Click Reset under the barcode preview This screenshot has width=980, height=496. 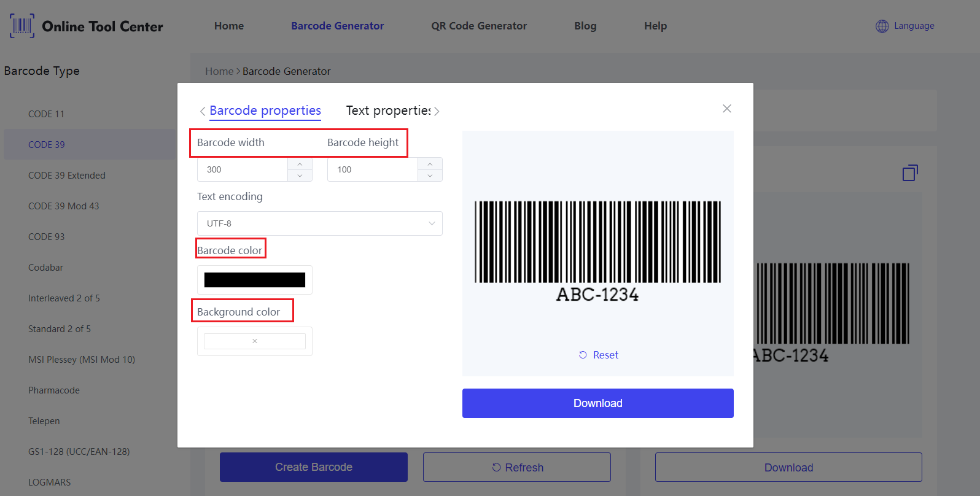pos(599,355)
